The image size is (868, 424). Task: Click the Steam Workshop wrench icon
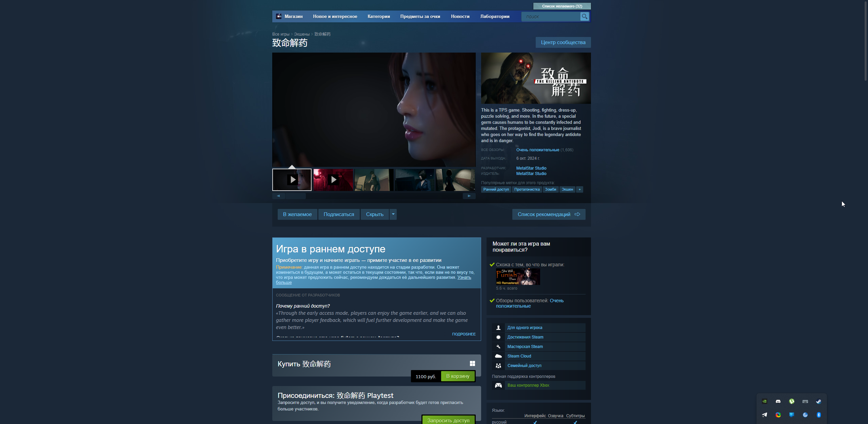pos(498,347)
